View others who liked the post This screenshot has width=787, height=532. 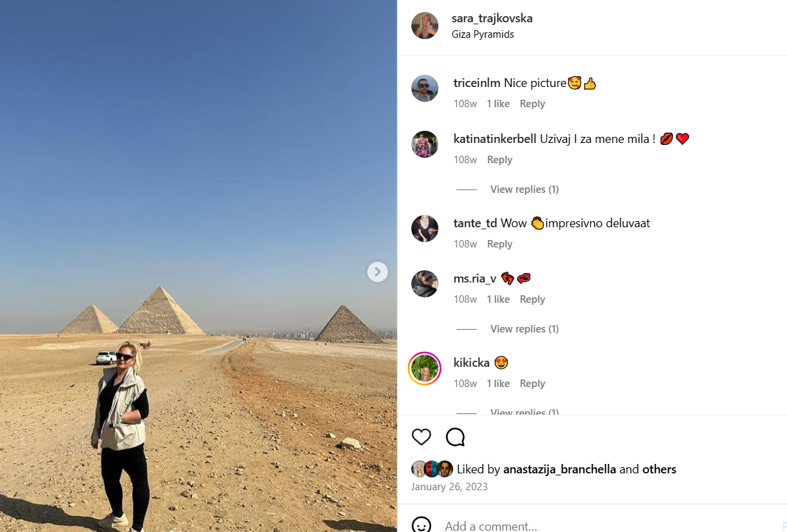(659, 469)
